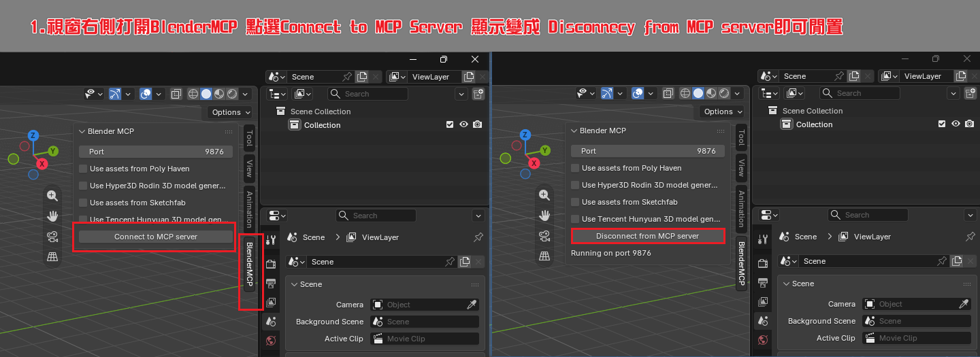Open Options dropdown in window with Disconnect button

pyautogui.click(x=722, y=112)
